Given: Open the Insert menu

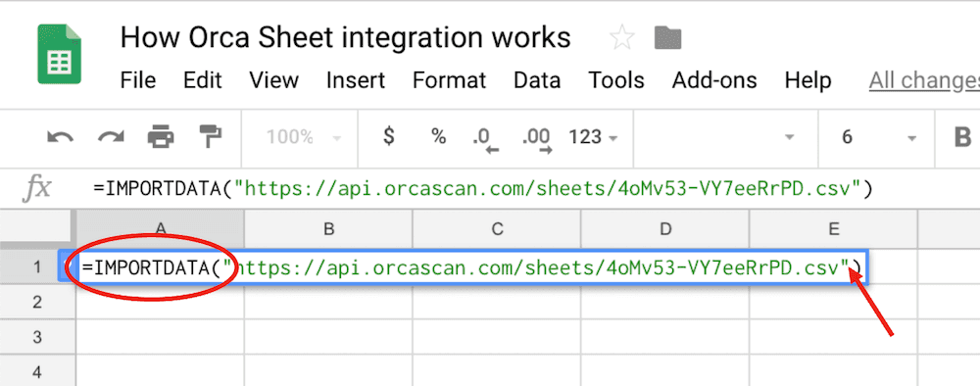Looking at the screenshot, I should [x=356, y=80].
